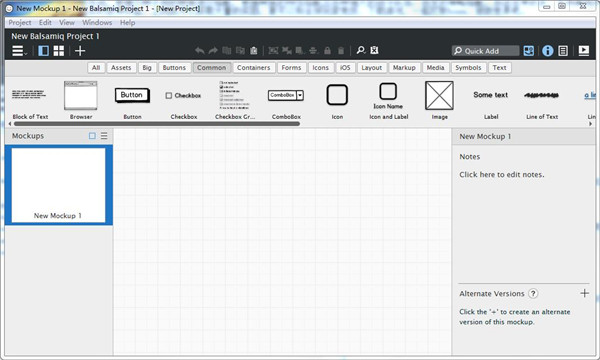Pick the Line of Text control
This screenshot has height=360, width=600.
[x=542, y=100]
